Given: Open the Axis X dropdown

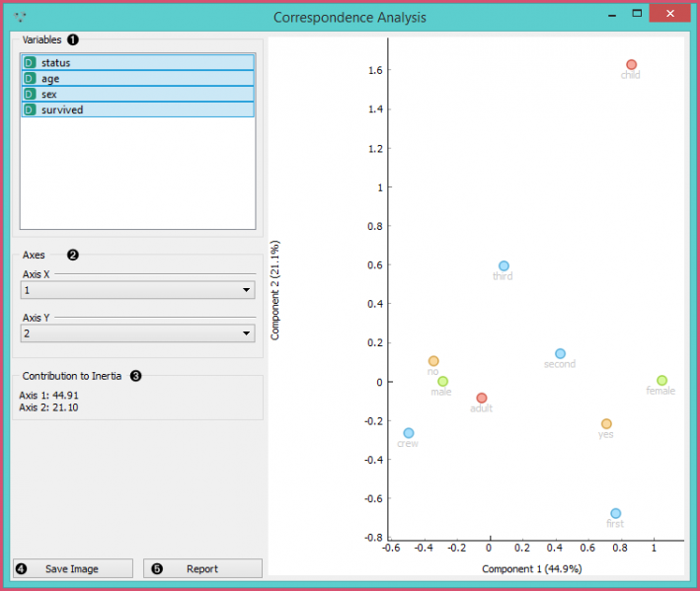Looking at the screenshot, I should coord(137,290).
